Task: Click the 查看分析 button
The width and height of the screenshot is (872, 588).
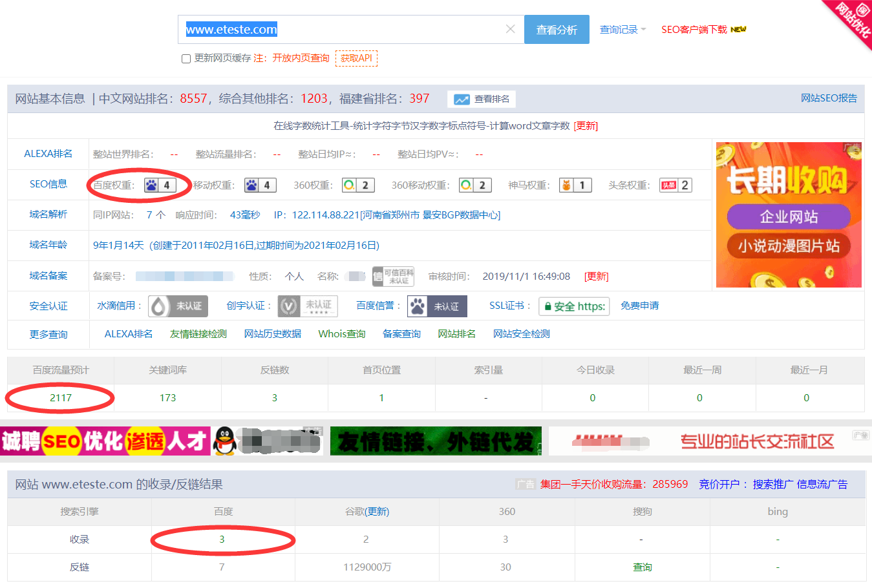Action: tap(557, 30)
